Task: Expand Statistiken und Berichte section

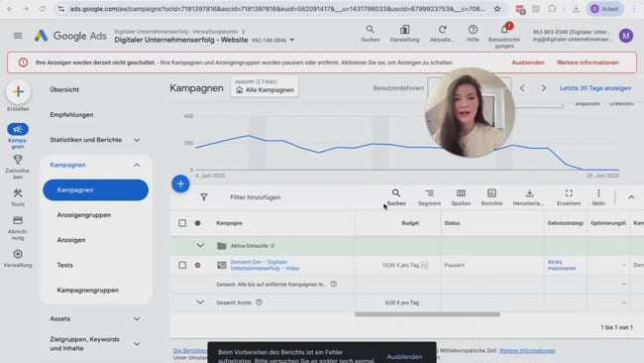Action: tap(137, 140)
